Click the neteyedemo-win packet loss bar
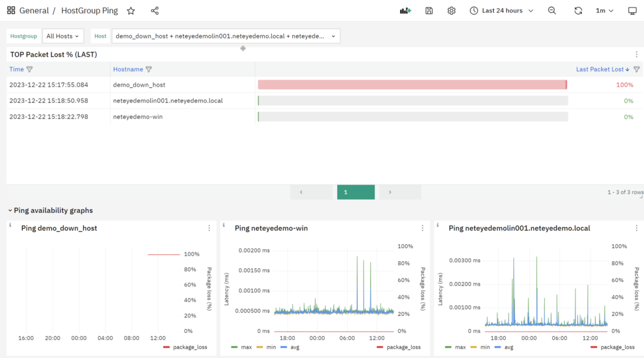 (413, 116)
